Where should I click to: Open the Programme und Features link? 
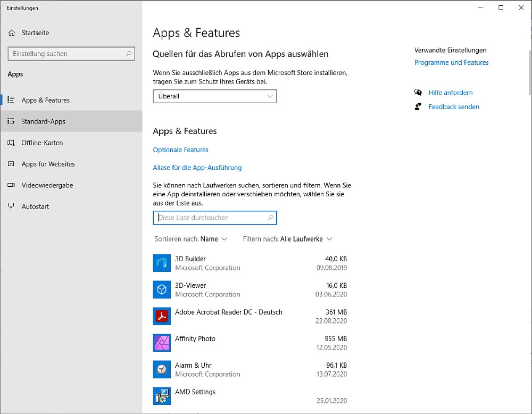[x=451, y=62]
